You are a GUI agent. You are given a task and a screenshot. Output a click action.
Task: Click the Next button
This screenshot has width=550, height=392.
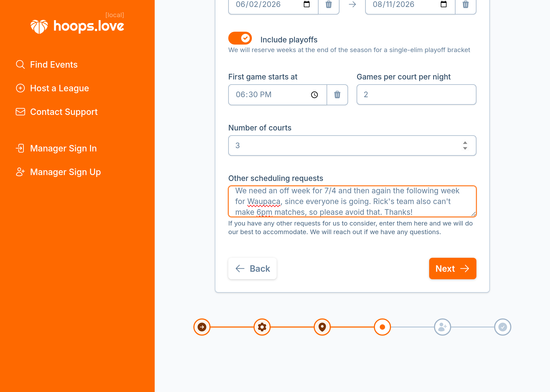(x=453, y=268)
